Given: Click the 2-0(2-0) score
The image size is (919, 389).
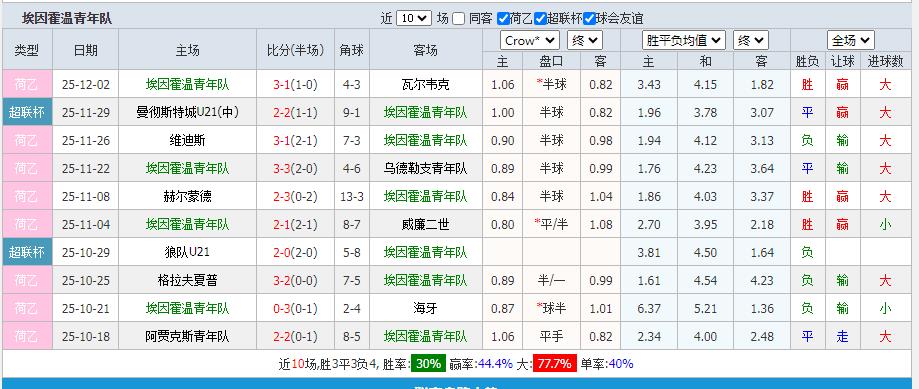Looking at the screenshot, I should tap(295, 252).
